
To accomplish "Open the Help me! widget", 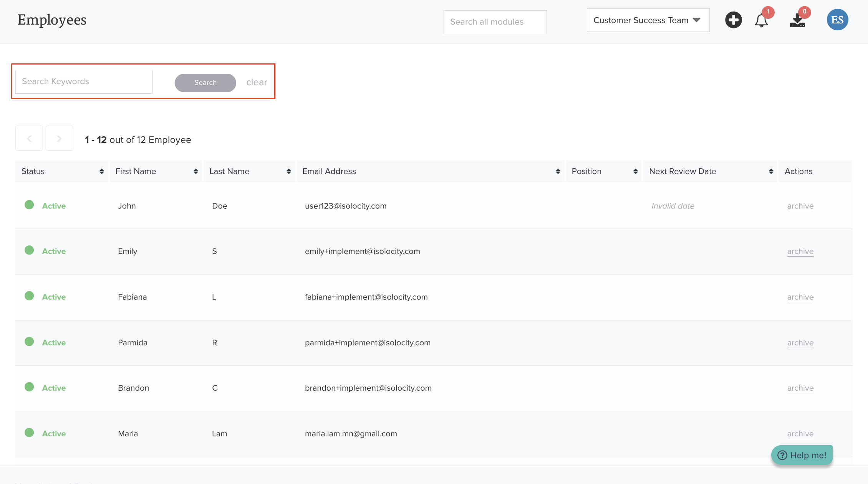I will pos(802,455).
